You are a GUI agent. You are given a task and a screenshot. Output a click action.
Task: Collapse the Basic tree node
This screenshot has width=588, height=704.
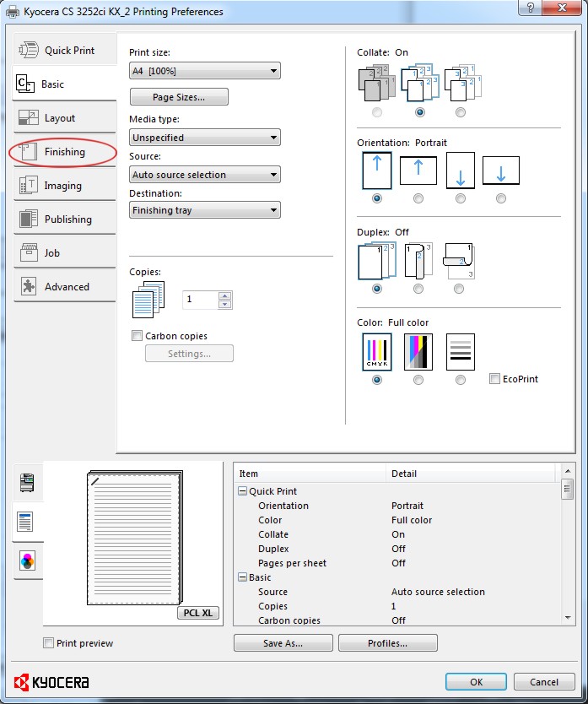tap(242, 577)
